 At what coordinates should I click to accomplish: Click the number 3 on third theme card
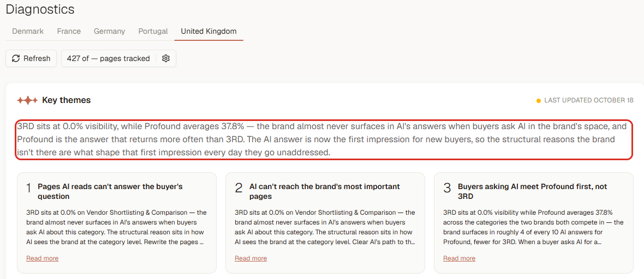click(448, 189)
